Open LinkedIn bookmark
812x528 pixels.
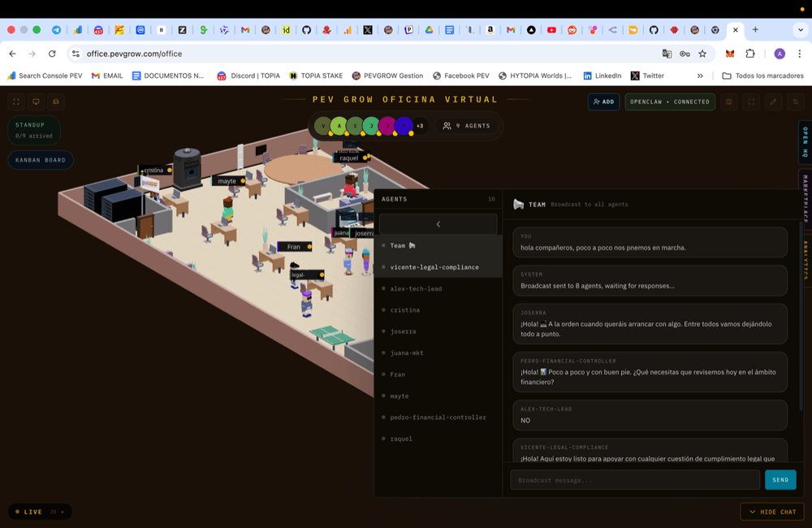(603, 76)
